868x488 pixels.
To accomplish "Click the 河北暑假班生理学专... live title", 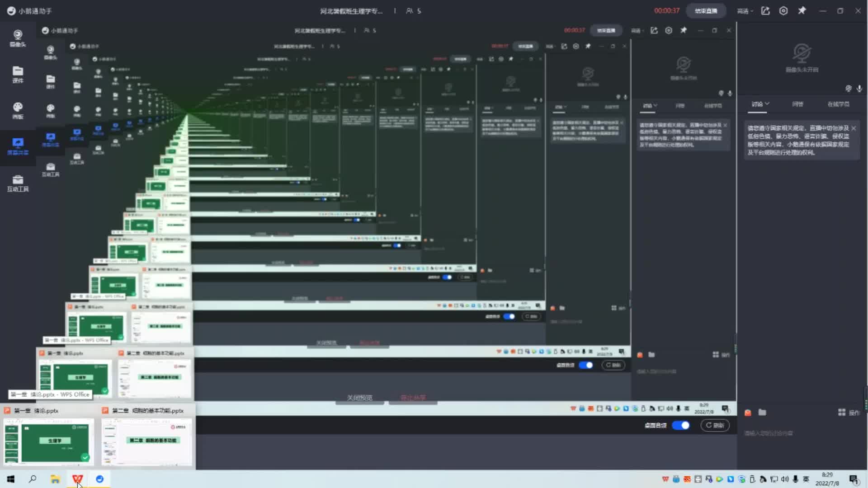I will [351, 11].
